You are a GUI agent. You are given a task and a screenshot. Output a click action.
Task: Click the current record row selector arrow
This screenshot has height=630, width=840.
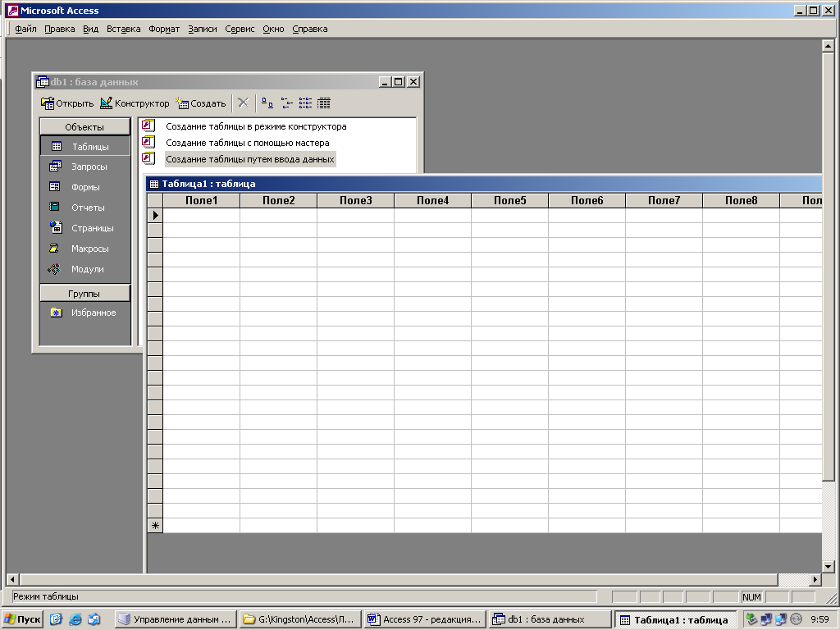pos(155,216)
